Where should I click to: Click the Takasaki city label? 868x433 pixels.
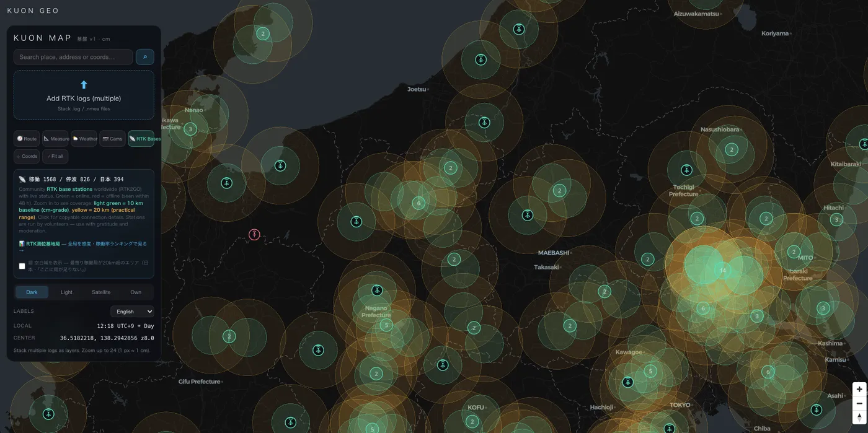coord(546,267)
